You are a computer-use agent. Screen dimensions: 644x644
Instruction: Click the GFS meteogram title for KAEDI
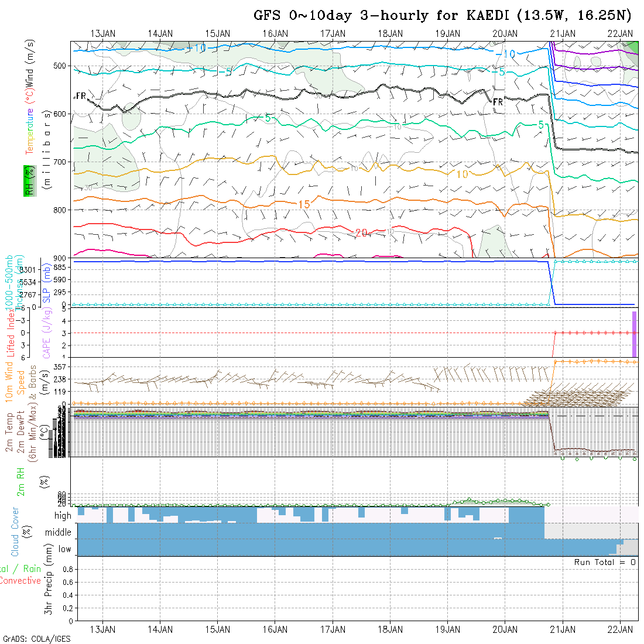click(443, 15)
